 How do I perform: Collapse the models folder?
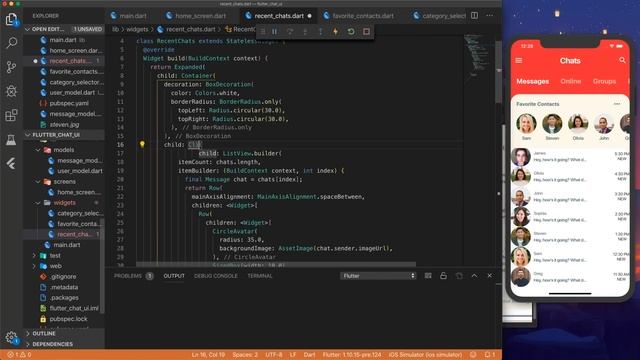(38, 150)
